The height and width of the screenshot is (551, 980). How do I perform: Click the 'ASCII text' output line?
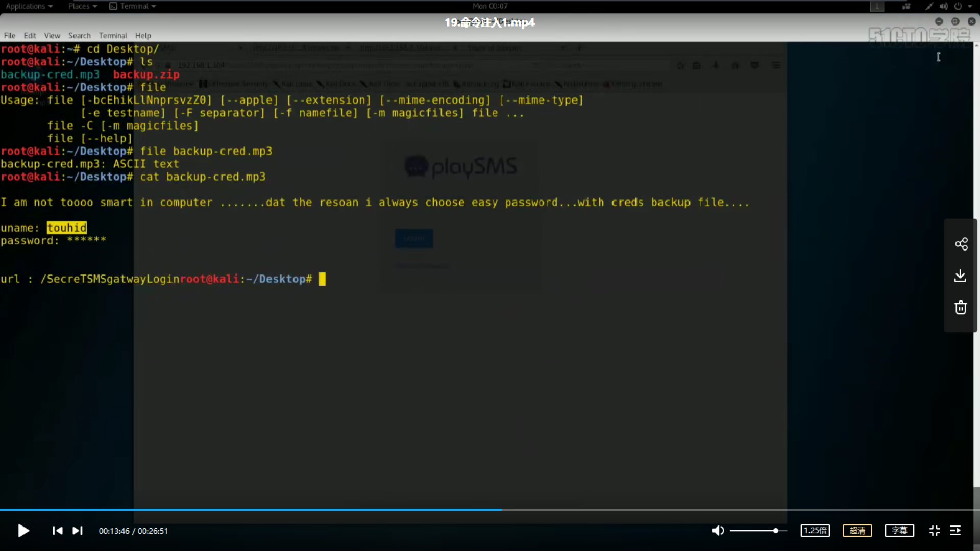90,164
